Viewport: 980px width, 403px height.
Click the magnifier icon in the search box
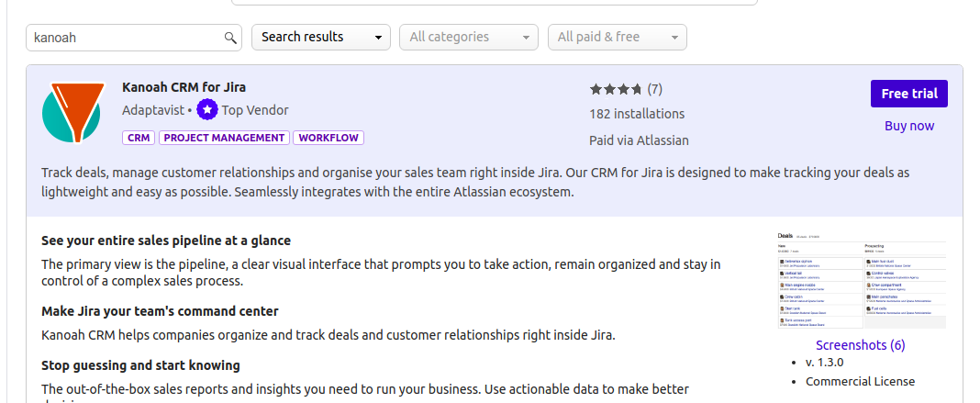[x=230, y=38]
